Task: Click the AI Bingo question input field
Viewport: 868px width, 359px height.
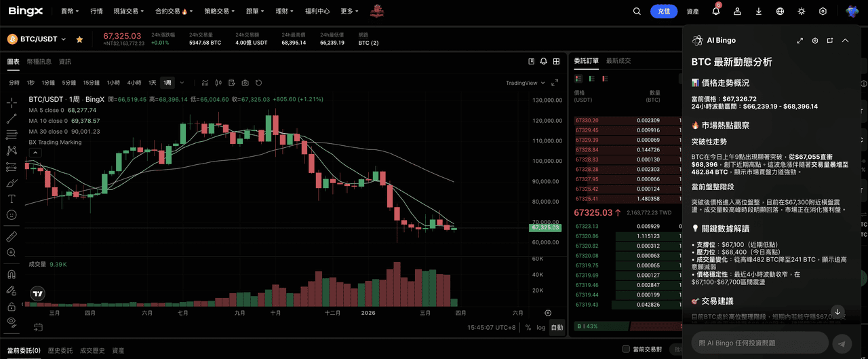Action: (759, 343)
